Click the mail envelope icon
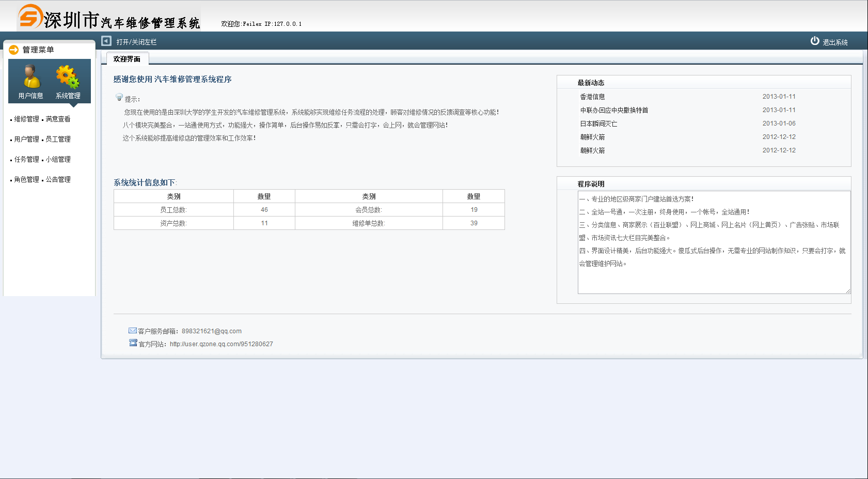 point(133,331)
